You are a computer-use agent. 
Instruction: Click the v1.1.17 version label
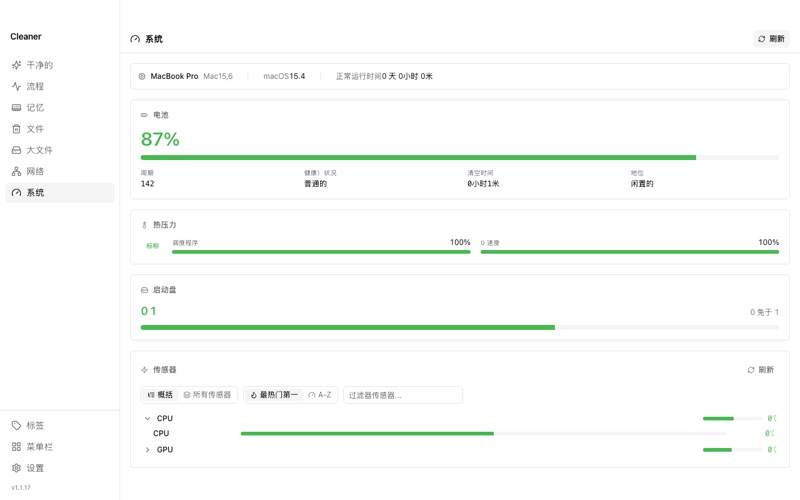click(x=21, y=487)
